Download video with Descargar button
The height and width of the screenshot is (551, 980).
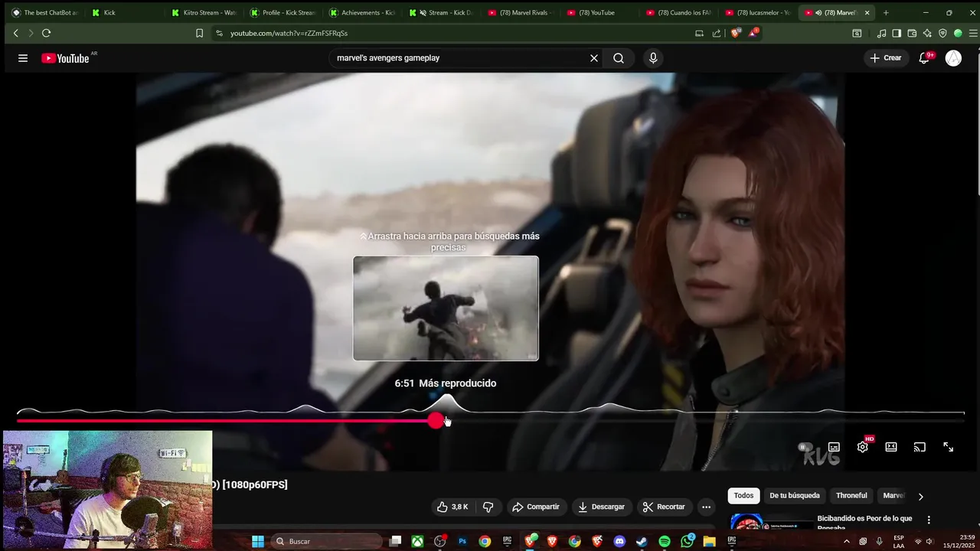pyautogui.click(x=602, y=507)
